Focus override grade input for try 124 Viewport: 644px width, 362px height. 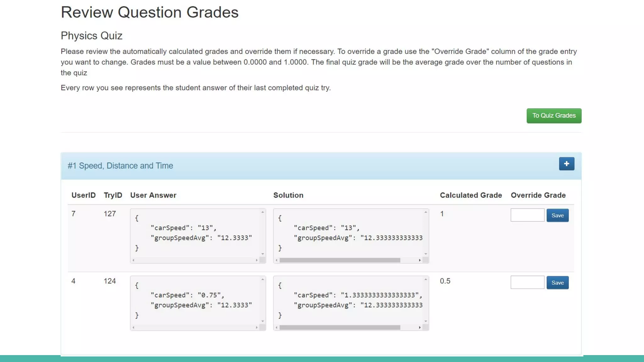527,282
